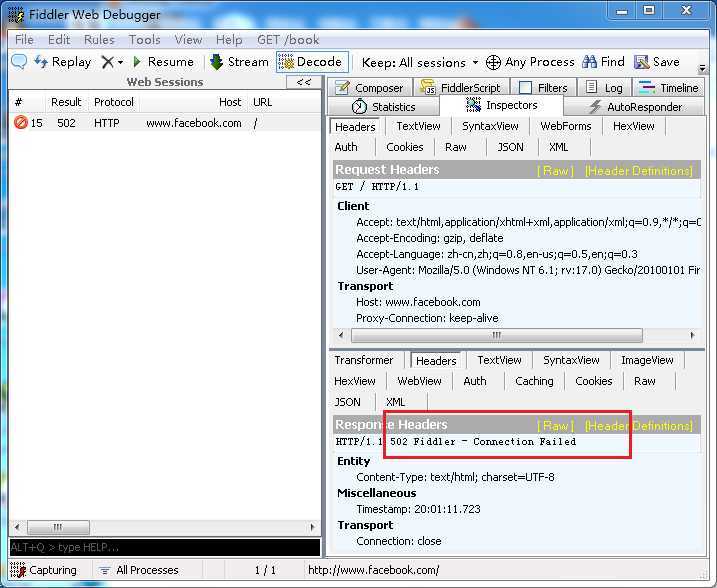Click the Raw link in Response Headers

click(555, 426)
